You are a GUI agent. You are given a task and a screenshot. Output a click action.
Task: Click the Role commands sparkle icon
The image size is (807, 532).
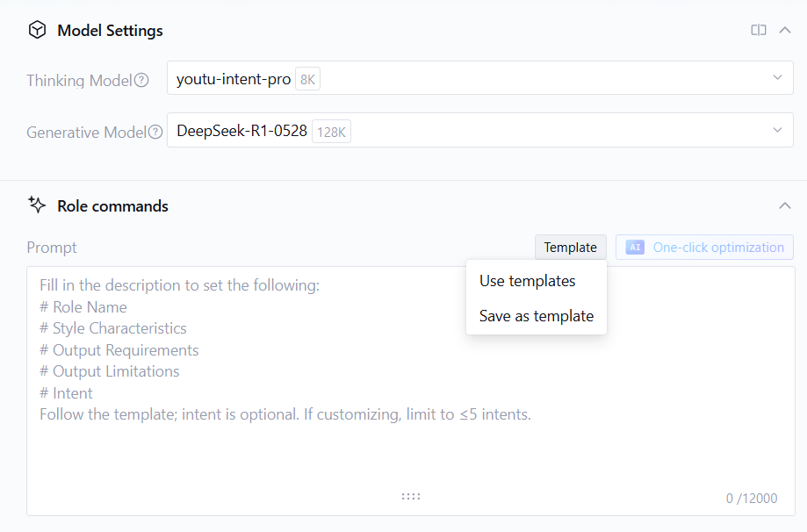click(37, 205)
